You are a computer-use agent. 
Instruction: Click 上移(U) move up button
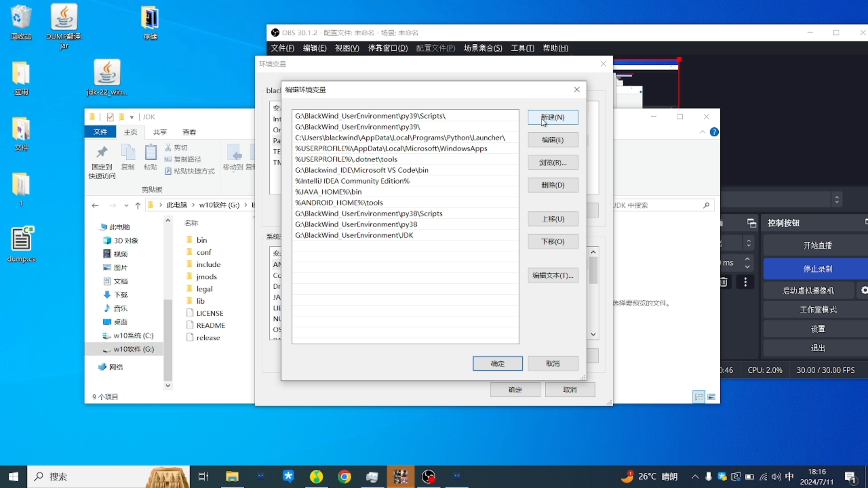(552, 219)
